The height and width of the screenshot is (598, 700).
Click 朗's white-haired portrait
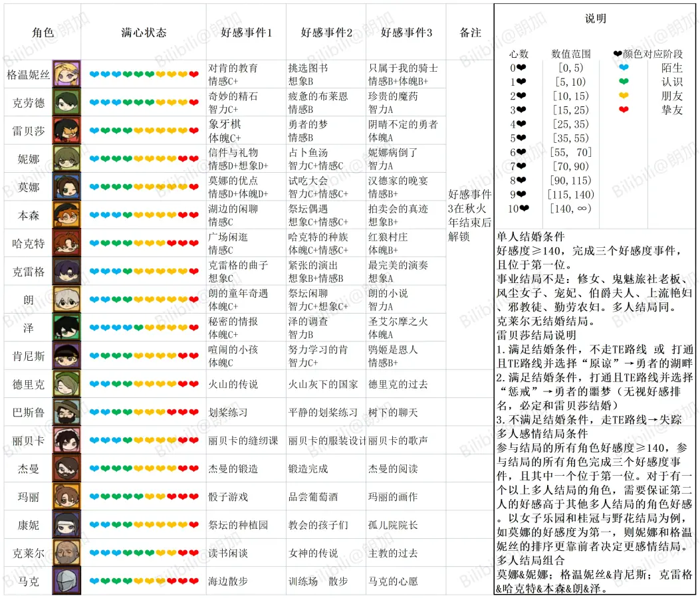66,300
